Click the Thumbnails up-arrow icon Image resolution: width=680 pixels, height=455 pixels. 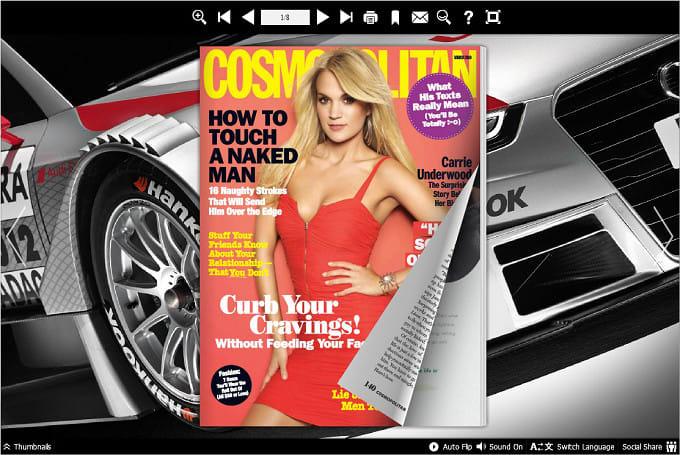click(x=7, y=447)
